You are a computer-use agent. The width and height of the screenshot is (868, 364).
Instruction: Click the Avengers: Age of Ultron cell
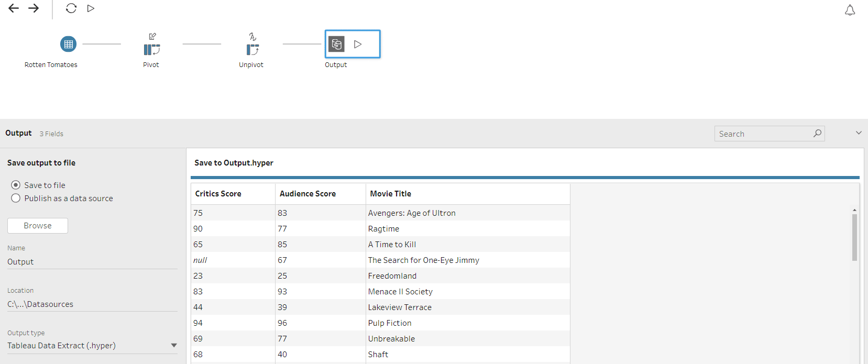click(468, 213)
